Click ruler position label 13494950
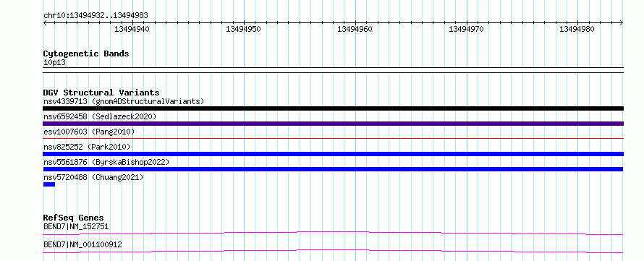 (x=243, y=29)
